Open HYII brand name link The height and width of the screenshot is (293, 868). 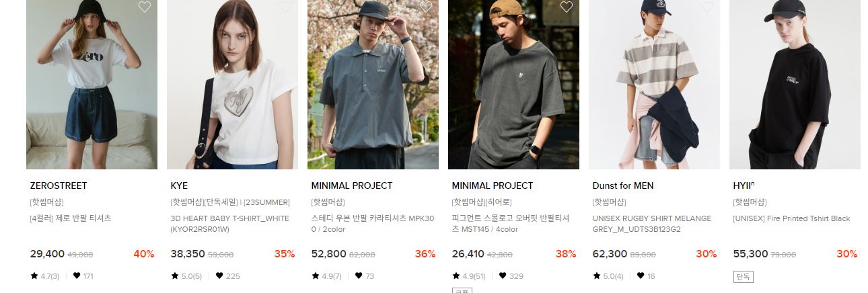coord(744,185)
